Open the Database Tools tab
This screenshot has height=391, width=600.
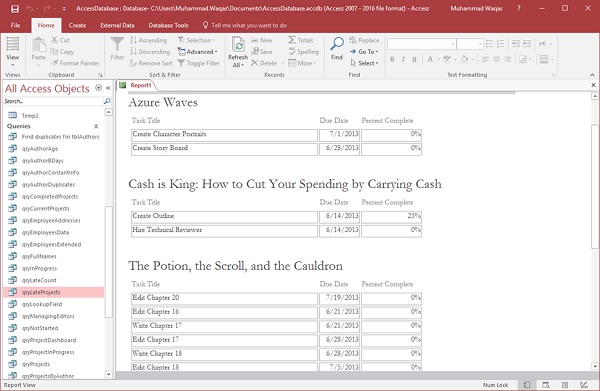168,25
